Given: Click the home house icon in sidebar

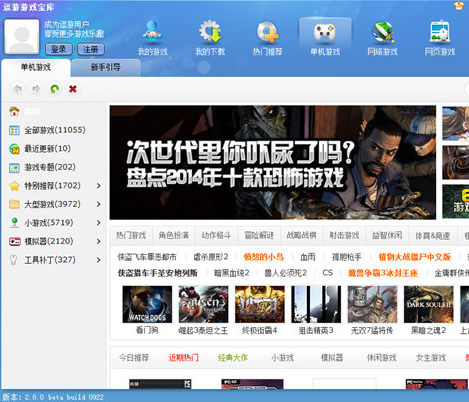Looking at the screenshot, I should [14, 111].
